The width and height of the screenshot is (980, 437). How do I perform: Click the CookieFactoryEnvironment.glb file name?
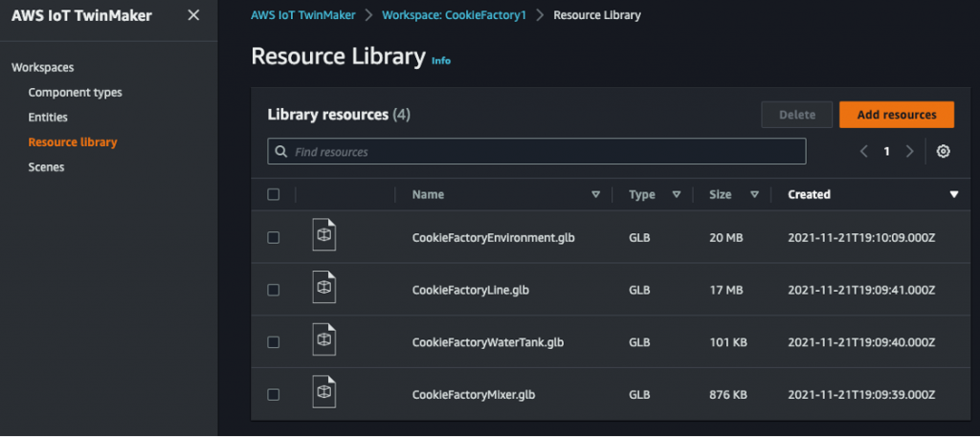(494, 238)
